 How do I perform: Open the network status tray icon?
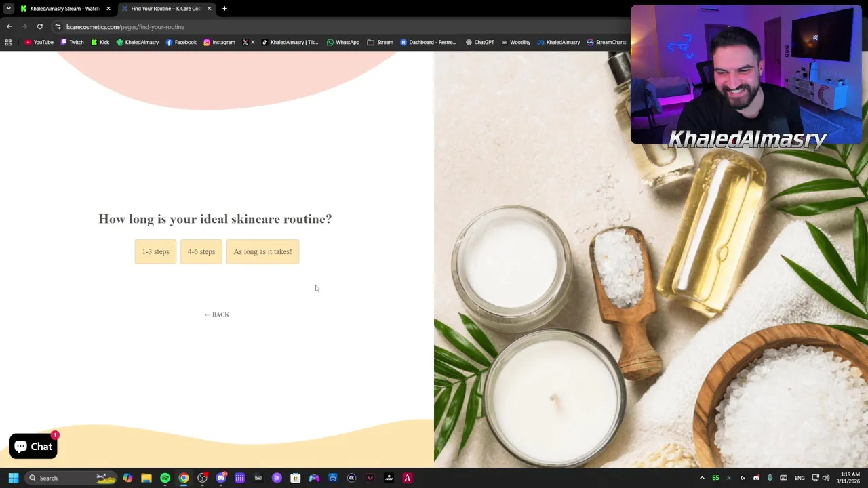pos(815,478)
